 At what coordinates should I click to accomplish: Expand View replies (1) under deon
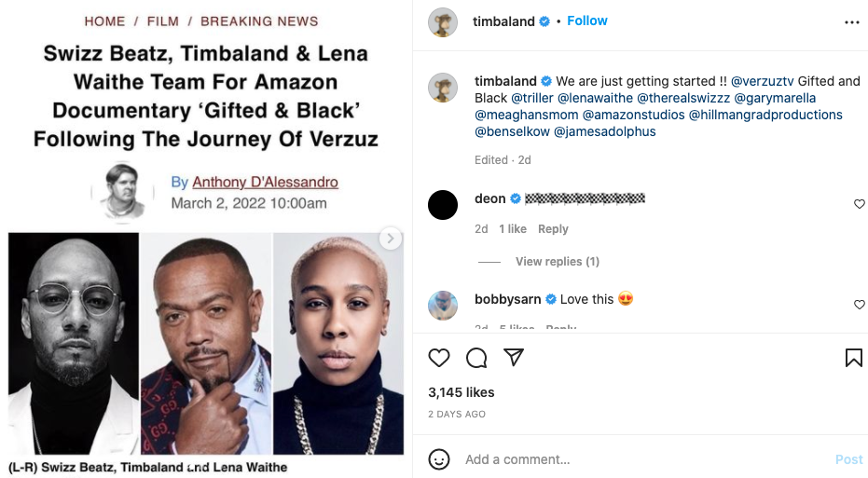pyautogui.click(x=558, y=262)
